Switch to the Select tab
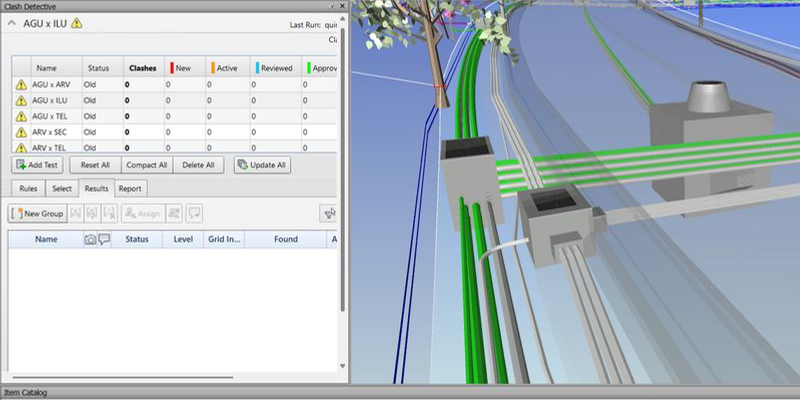Viewport: 800px width, 400px height. coord(62,188)
